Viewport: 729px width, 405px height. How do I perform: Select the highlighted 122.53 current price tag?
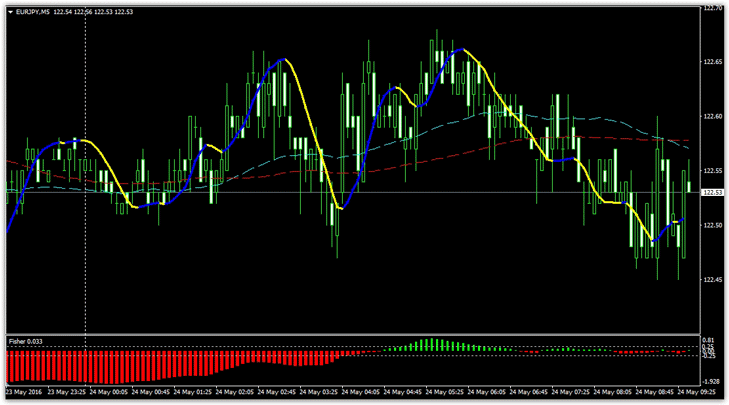coord(708,192)
